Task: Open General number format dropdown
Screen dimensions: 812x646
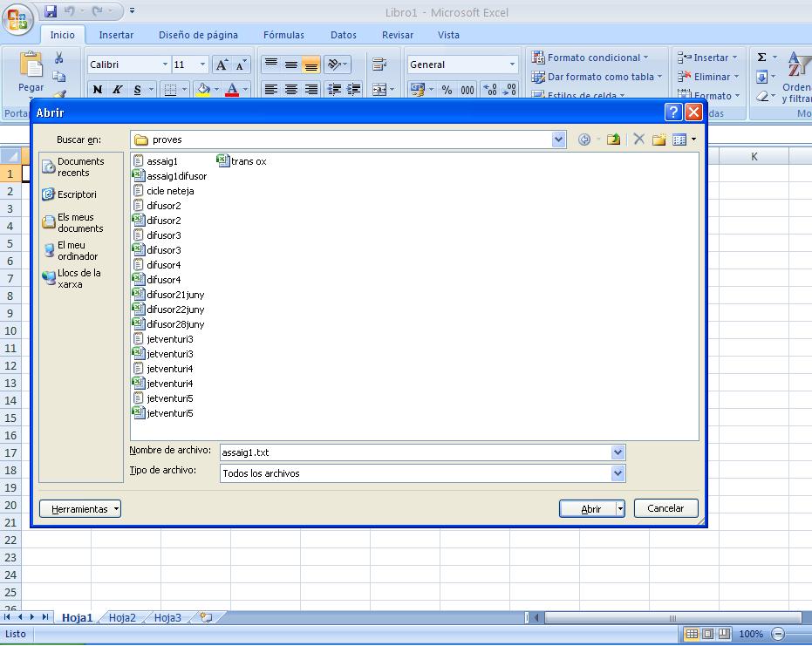Action: tap(512, 65)
